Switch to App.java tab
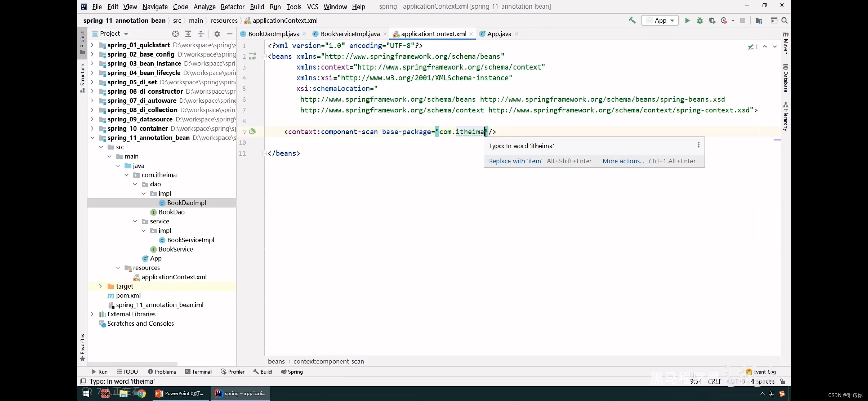 coord(499,34)
